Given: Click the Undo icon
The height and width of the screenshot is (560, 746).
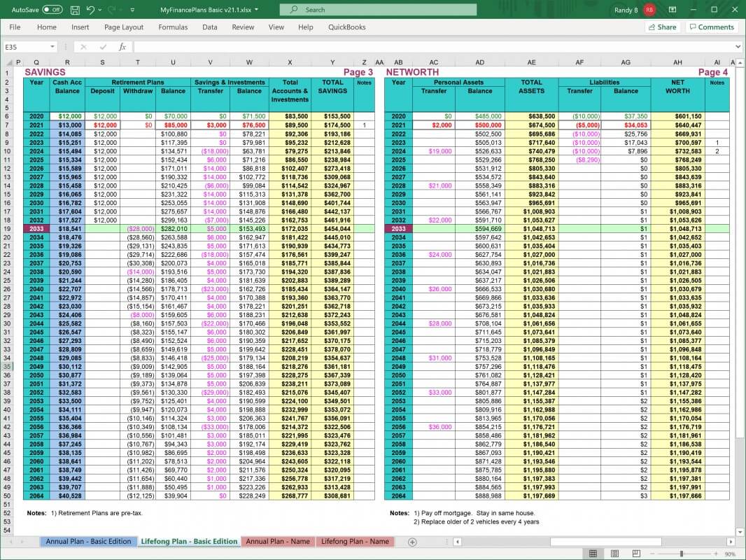Looking at the screenshot, I should point(90,10).
